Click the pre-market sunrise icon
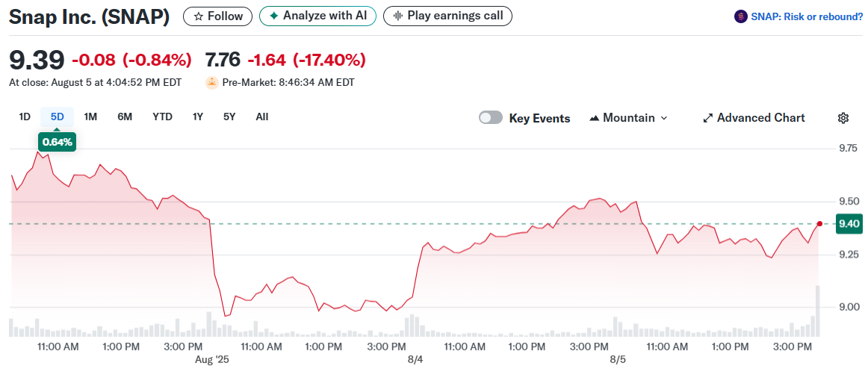 point(211,82)
